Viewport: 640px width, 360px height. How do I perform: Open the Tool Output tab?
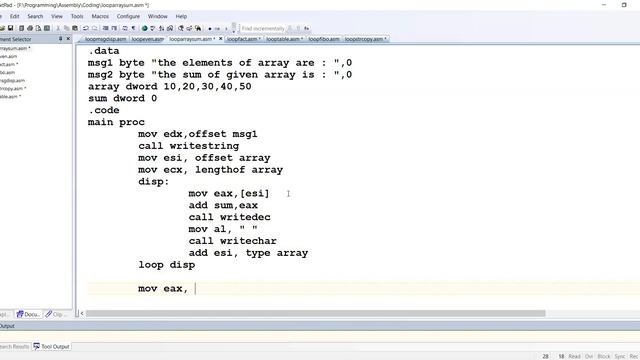click(51, 347)
